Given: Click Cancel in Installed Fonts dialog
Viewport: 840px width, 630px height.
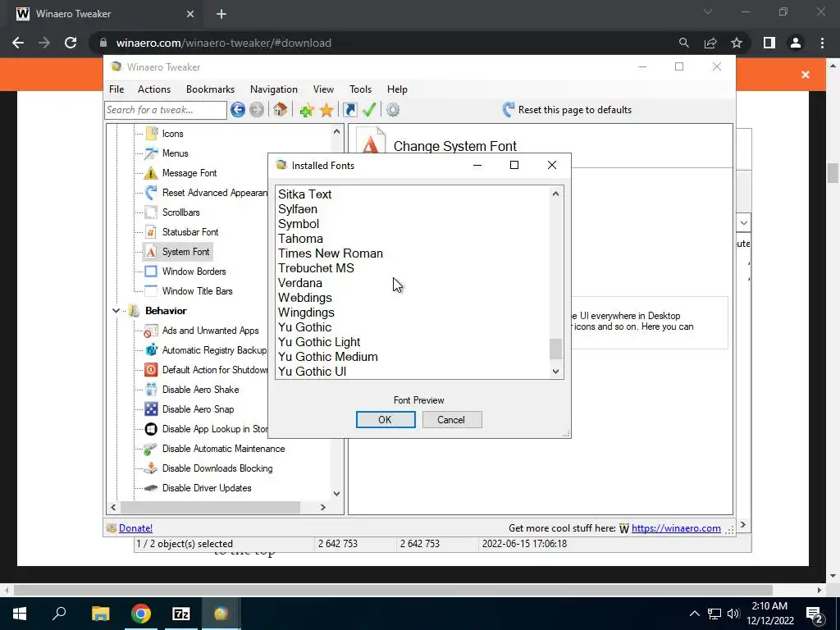Looking at the screenshot, I should (x=452, y=420).
